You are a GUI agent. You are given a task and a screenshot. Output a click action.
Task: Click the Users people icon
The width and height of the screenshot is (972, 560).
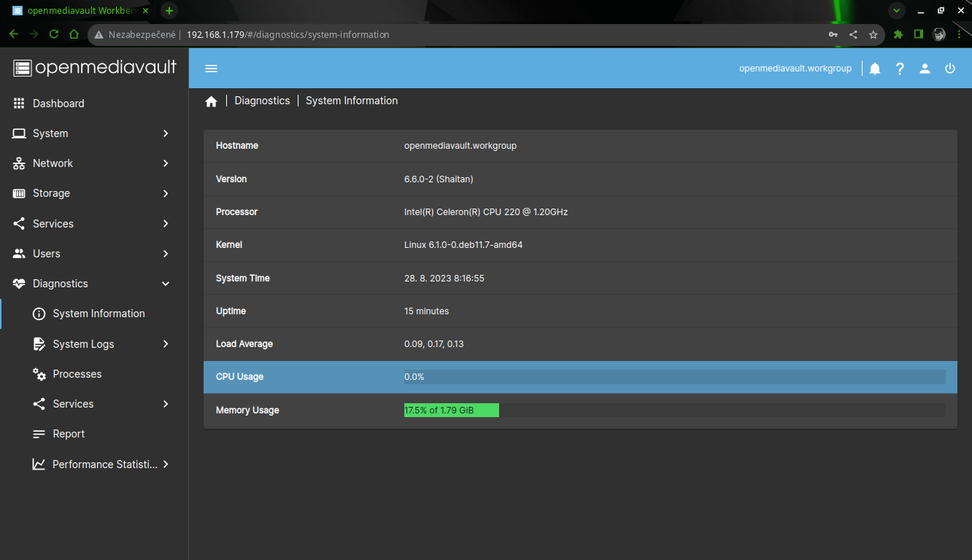(19, 254)
